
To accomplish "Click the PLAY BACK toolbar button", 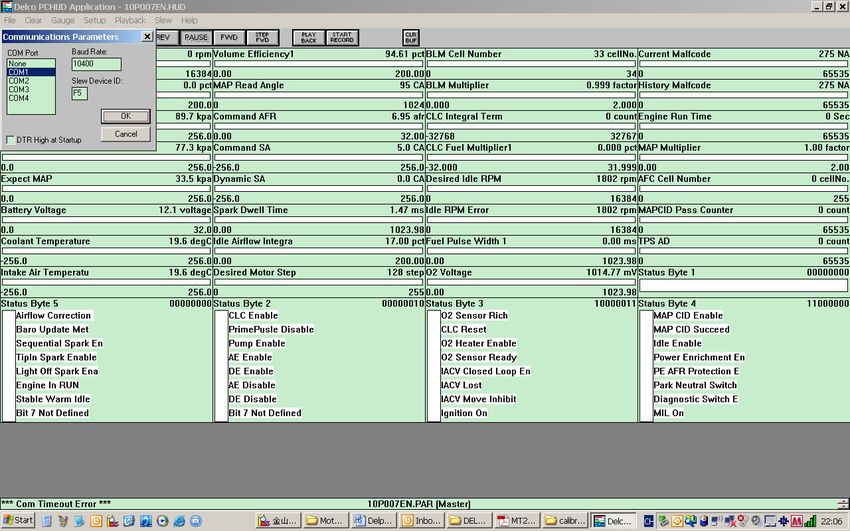I will pyautogui.click(x=308, y=37).
